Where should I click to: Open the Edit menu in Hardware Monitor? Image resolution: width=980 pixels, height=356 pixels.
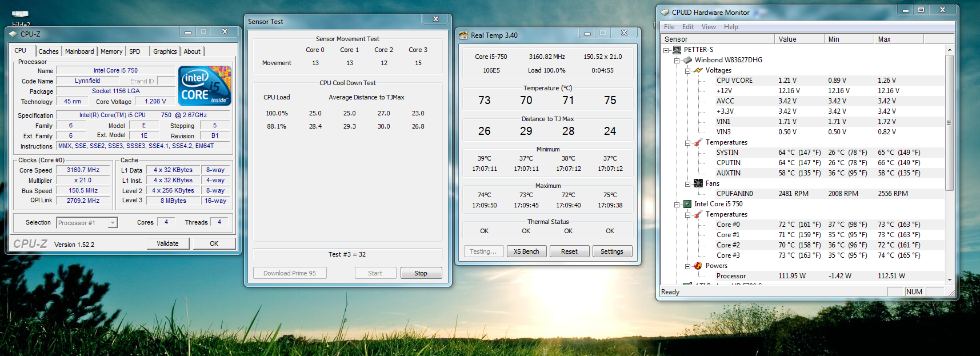coord(688,27)
